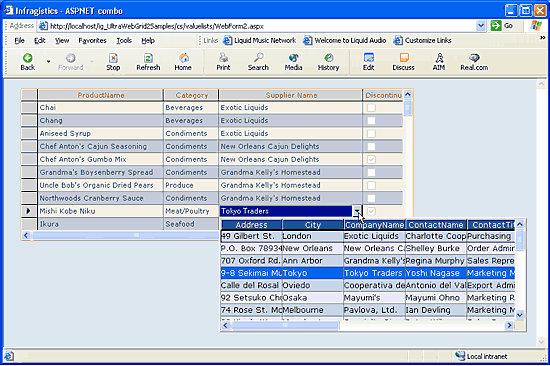Click the Meat/Poultry category cell
The height and width of the screenshot is (366, 550).
click(191, 211)
